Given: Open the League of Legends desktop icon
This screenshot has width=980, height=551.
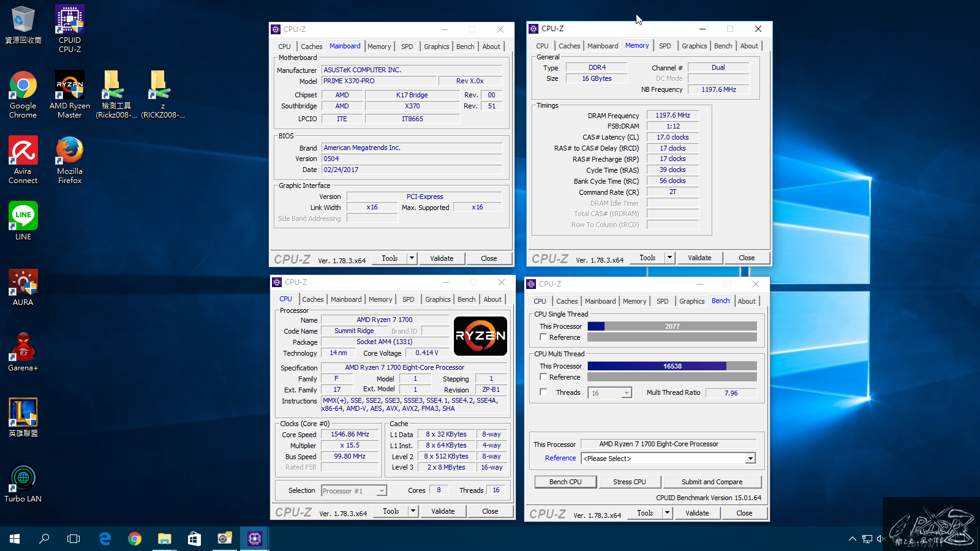Looking at the screenshot, I should click(23, 418).
